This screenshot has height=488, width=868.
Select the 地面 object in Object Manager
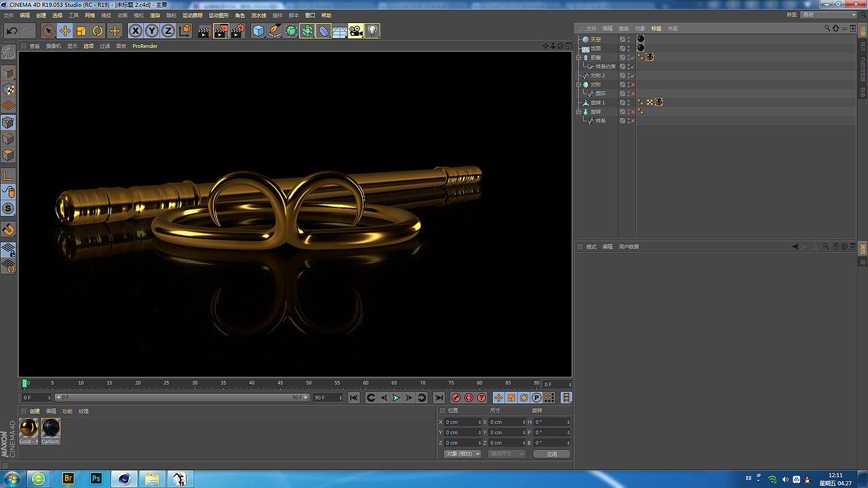595,48
